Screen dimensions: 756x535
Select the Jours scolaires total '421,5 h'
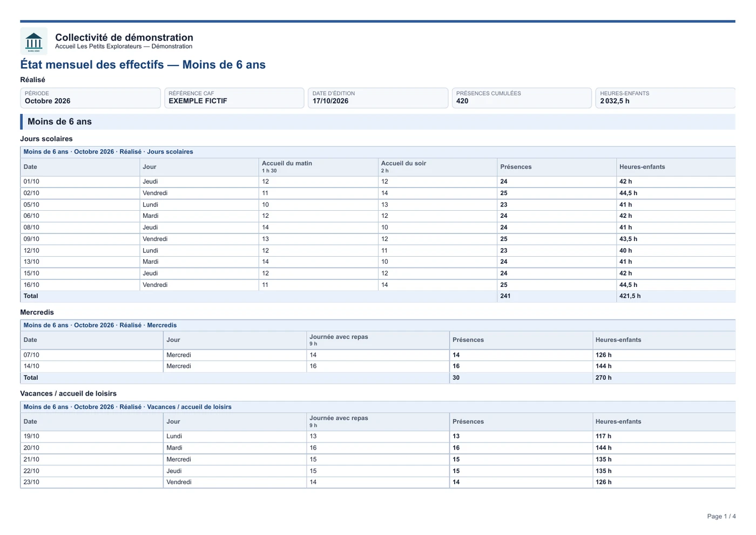point(676,296)
